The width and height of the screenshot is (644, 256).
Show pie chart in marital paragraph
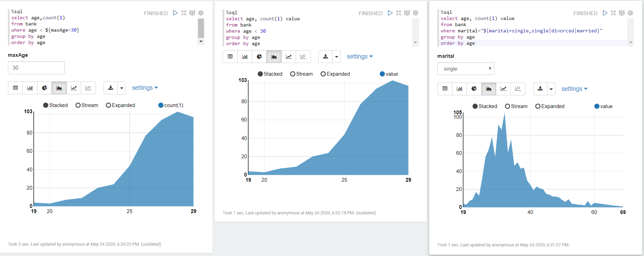click(x=474, y=89)
